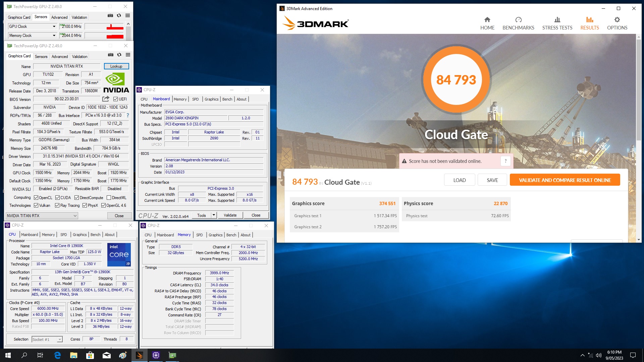Click the GPU-Z Lookup button
The width and height of the screenshot is (644, 362).
tap(116, 66)
